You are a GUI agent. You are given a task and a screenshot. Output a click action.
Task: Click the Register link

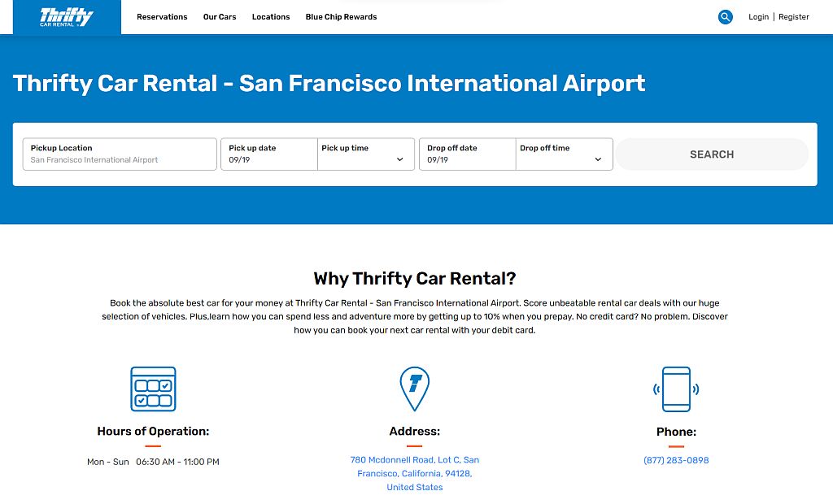point(793,16)
